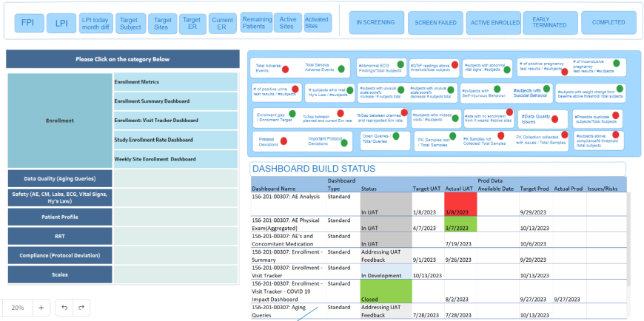This screenshot has width=644, height=321.
Task: Select the Enrollment category
Action: [60, 121]
